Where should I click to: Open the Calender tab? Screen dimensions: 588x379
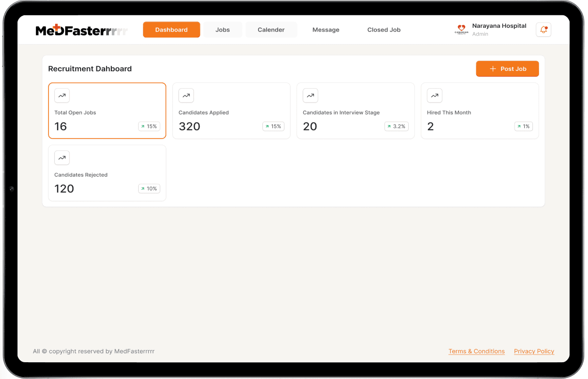(x=271, y=29)
